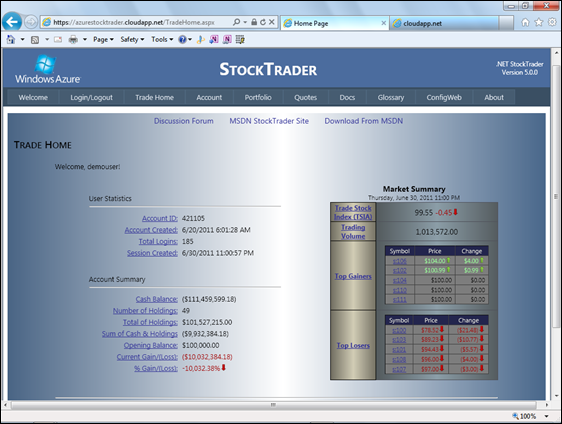The height and width of the screenshot is (424, 562).
Task: Visit the Discussion Forum link
Action: [x=184, y=121]
